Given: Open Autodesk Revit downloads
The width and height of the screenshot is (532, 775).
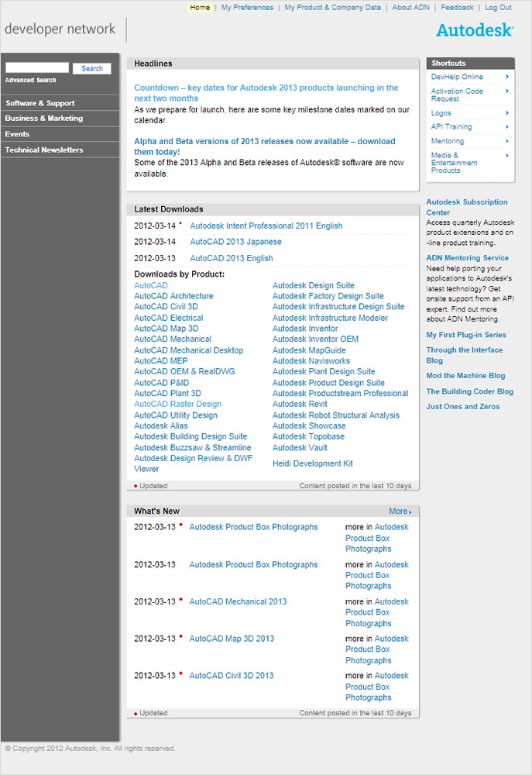Looking at the screenshot, I should [300, 404].
